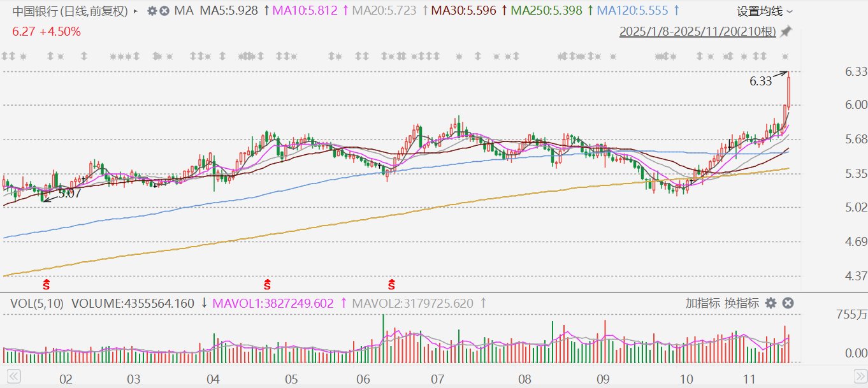The image size is (868, 388).
Task: Click the S marker below April candles
Action: click(268, 283)
